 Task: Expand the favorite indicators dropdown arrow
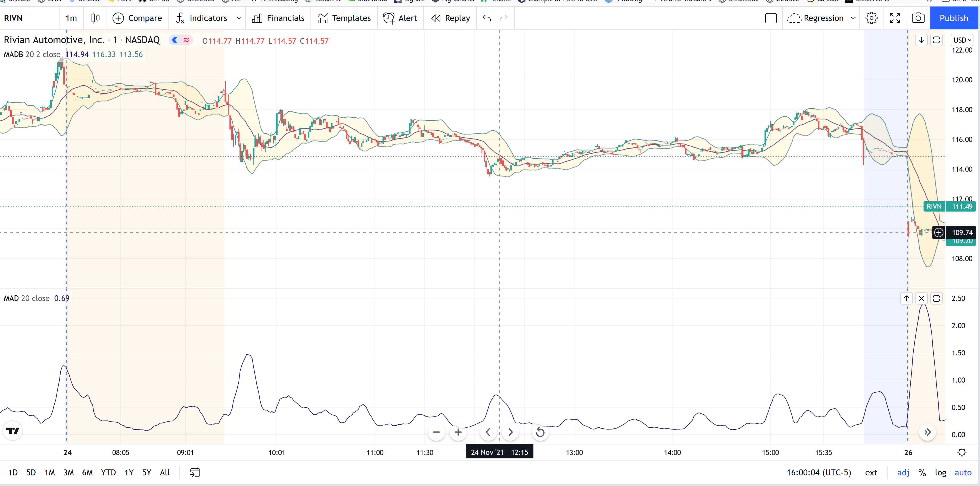coord(239,18)
